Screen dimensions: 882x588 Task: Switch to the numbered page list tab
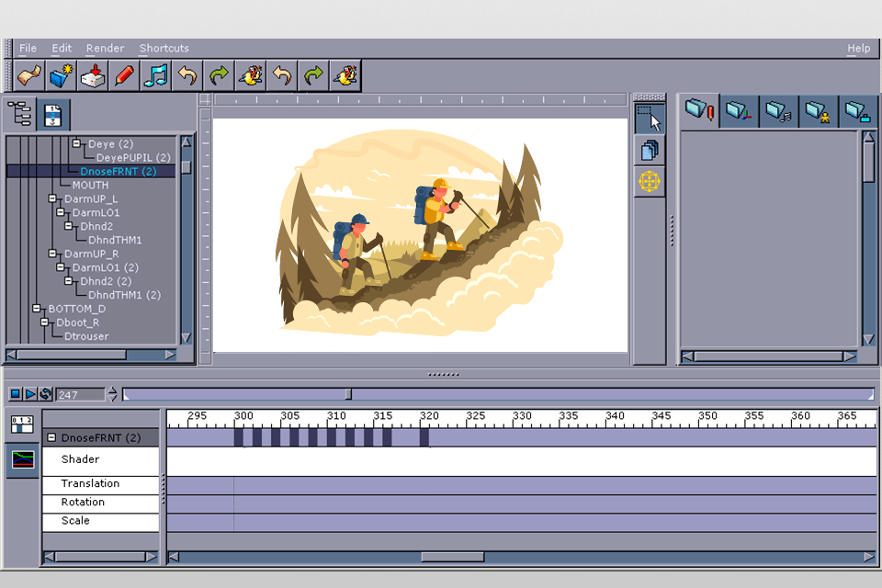(53, 115)
